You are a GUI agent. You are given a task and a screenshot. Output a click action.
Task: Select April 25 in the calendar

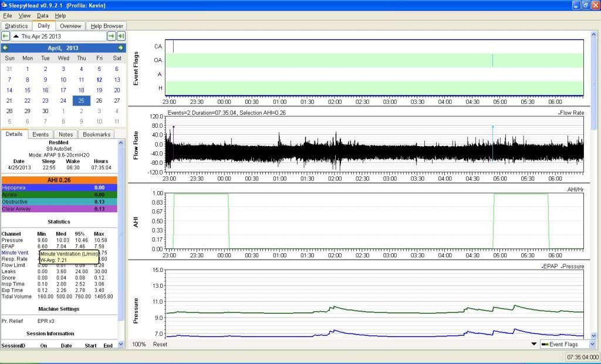tap(81, 101)
